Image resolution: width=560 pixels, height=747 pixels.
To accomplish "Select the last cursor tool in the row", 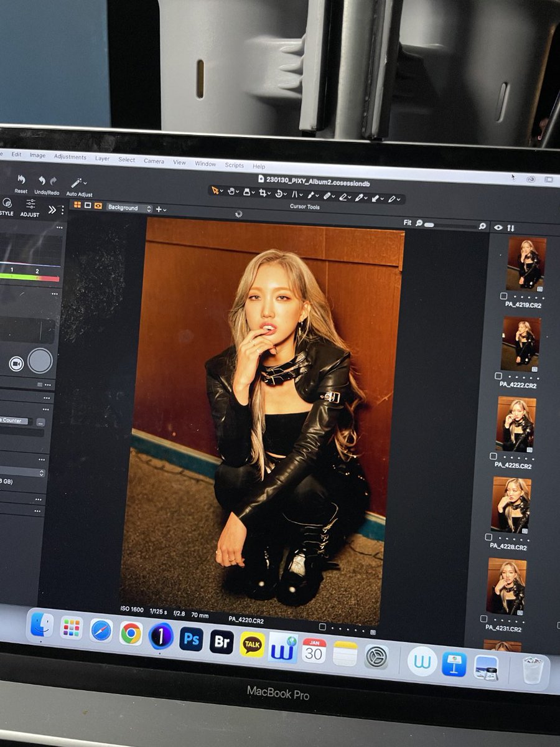I will (x=392, y=199).
